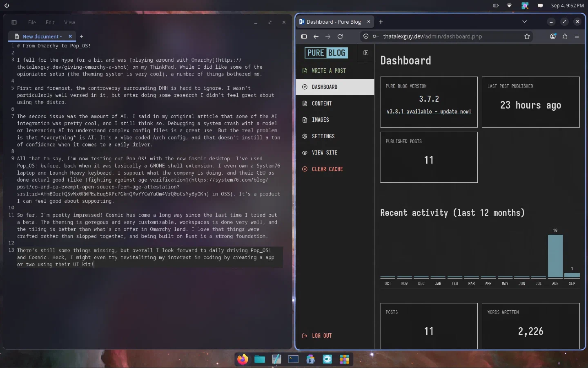588x368 pixels.
Task: Clear the blog cache
Action: 335,169
